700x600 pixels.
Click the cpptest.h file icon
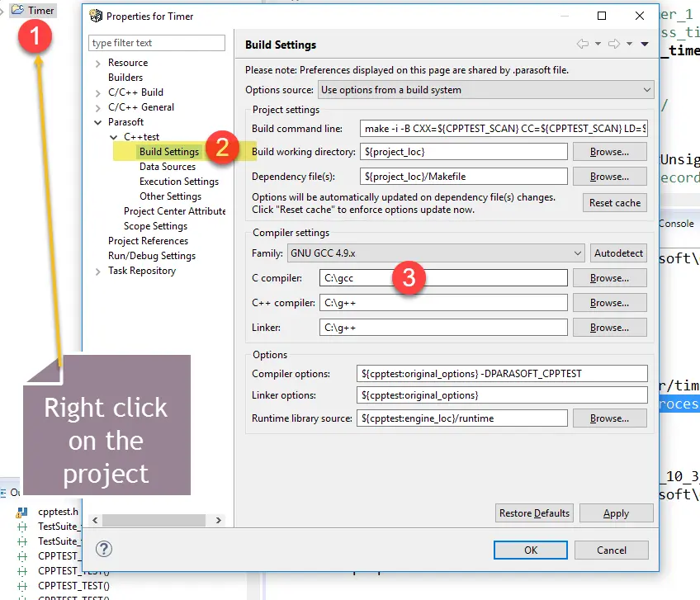[22, 512]
